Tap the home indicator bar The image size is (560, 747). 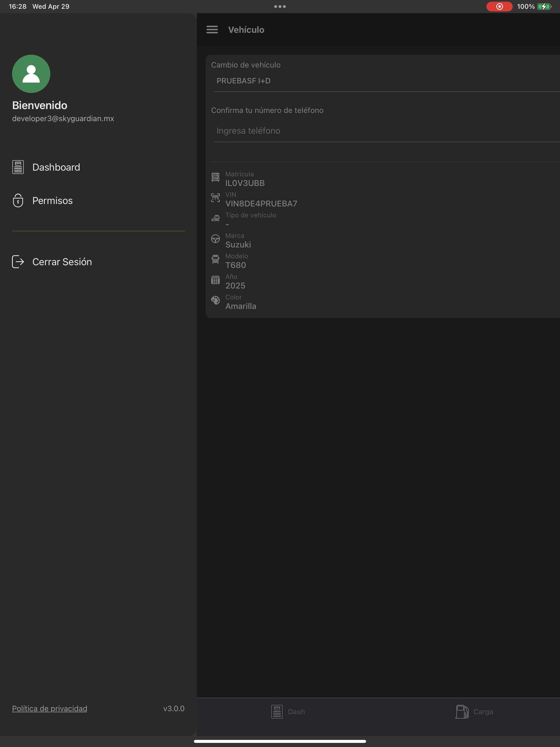click(x=280, y=741)
